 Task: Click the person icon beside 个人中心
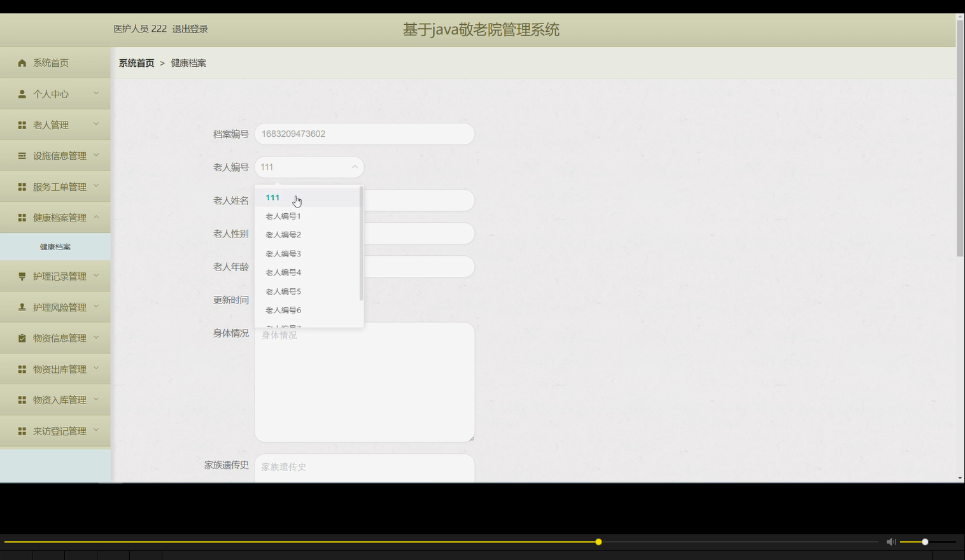pyautogui.click(x=22, y=94)
